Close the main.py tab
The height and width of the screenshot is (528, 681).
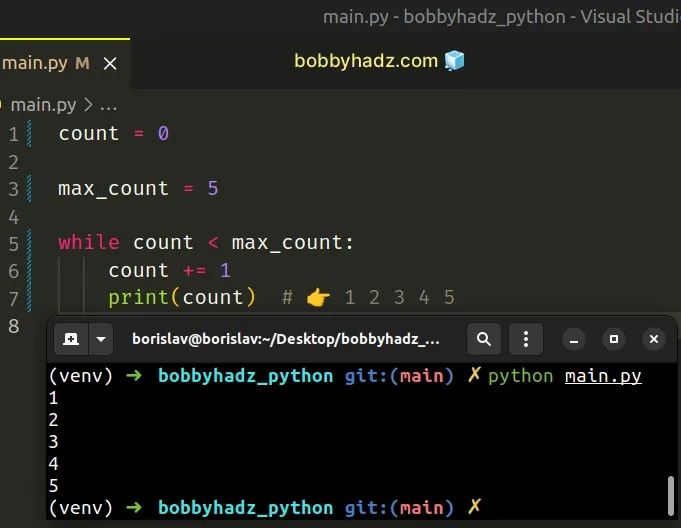click(110, 64)
